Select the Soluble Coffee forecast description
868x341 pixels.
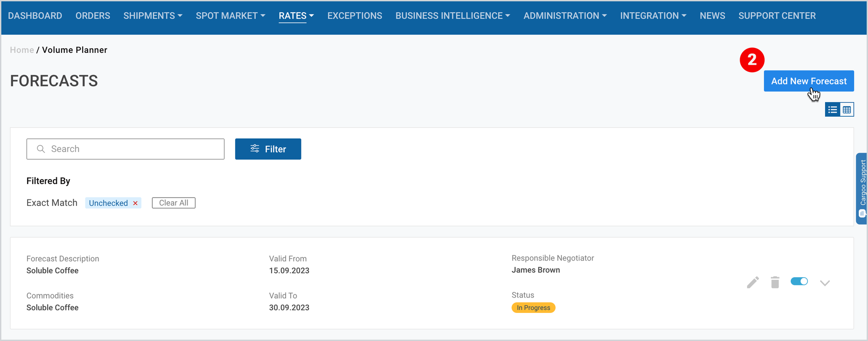click(52, 270)
